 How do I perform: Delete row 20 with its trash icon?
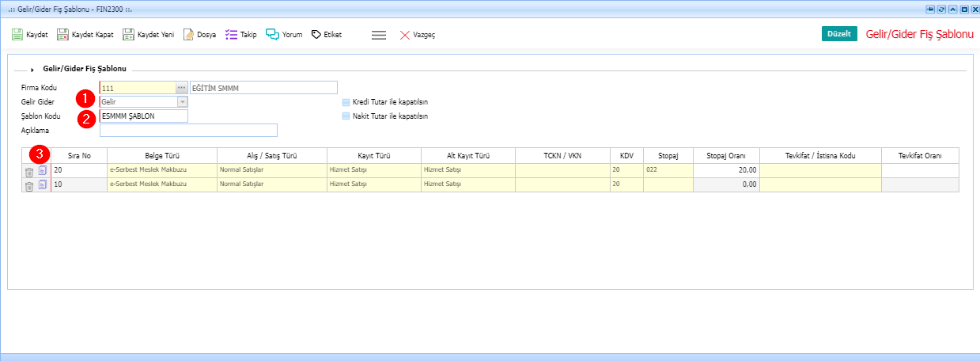click(x=29, y=172)
